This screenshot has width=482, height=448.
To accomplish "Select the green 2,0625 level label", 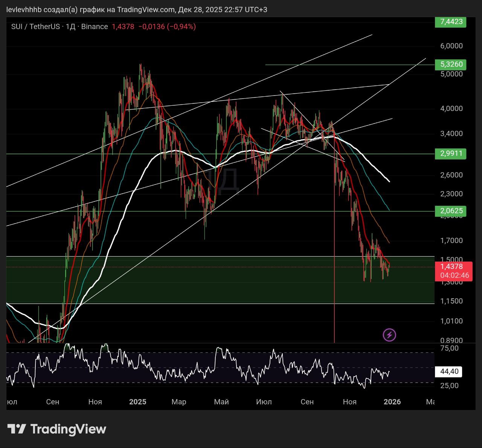I will coord(451,211).
